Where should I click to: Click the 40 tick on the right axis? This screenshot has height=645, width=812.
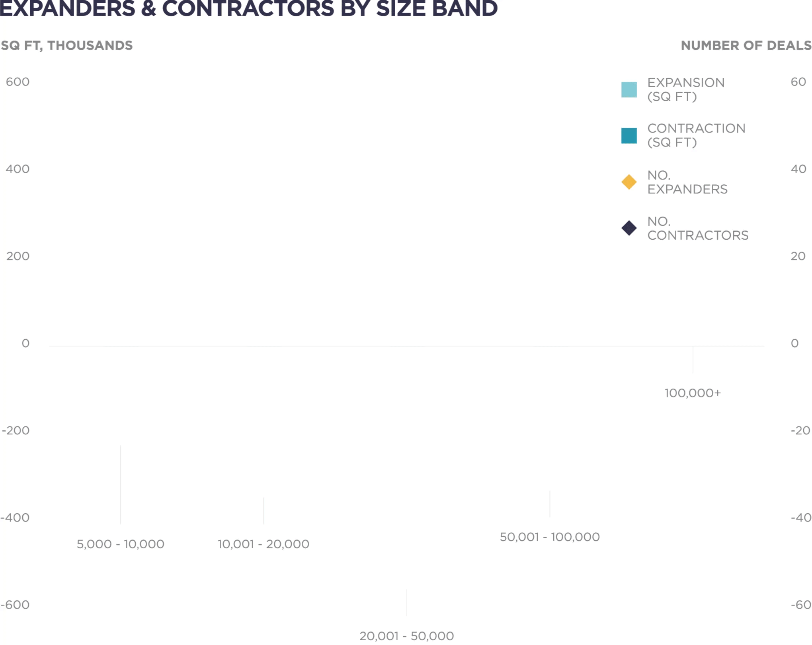[x=798, y=169]
